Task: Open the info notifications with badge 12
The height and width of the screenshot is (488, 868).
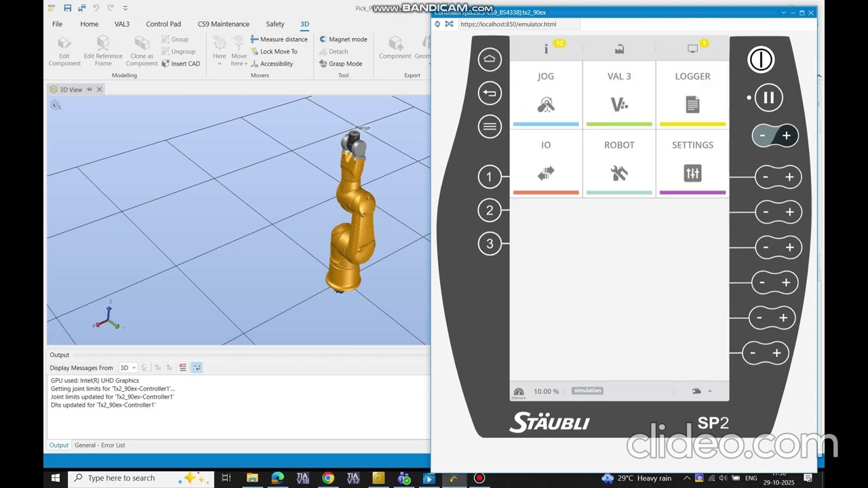Action: pyautogui.click(x=547, y=49)
